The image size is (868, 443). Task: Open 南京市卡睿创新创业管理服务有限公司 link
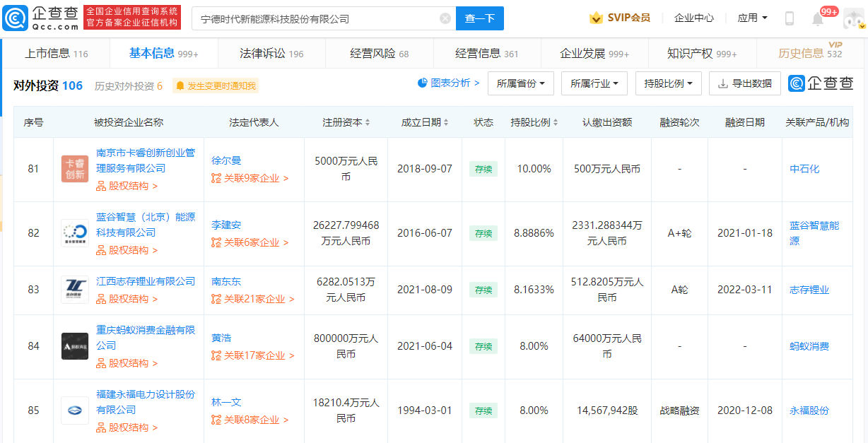(x=146, y=161)
